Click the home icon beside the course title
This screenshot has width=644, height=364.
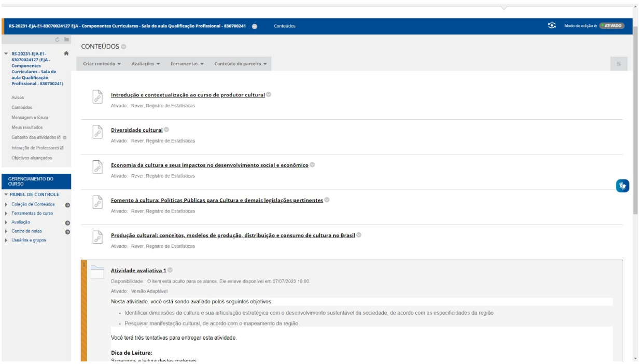(x=66, y=53)
